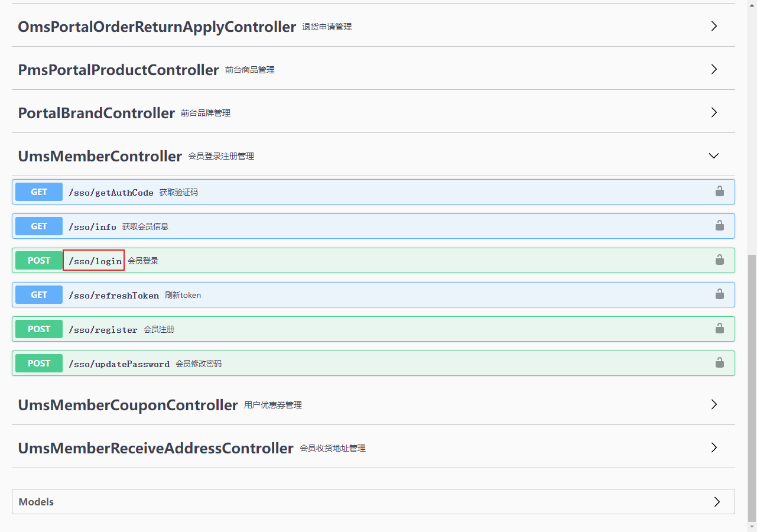Click the PortalBrandController heading
This screenshot has width=757, height=532.
97,113
